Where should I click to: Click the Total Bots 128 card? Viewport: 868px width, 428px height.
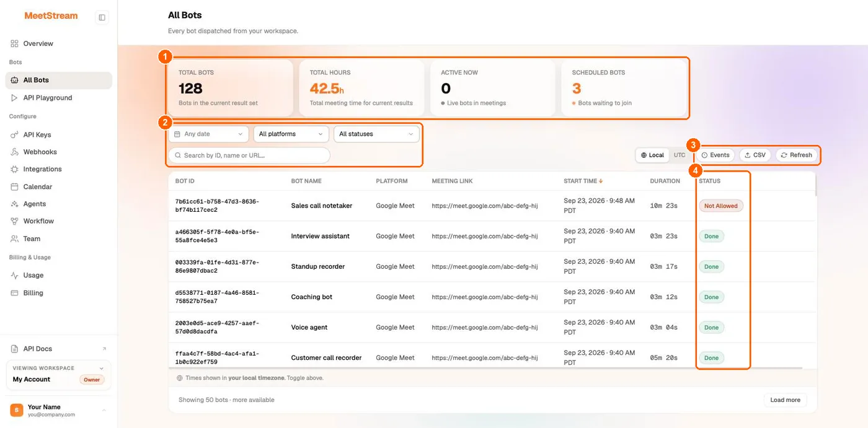(x=229, y=88)
